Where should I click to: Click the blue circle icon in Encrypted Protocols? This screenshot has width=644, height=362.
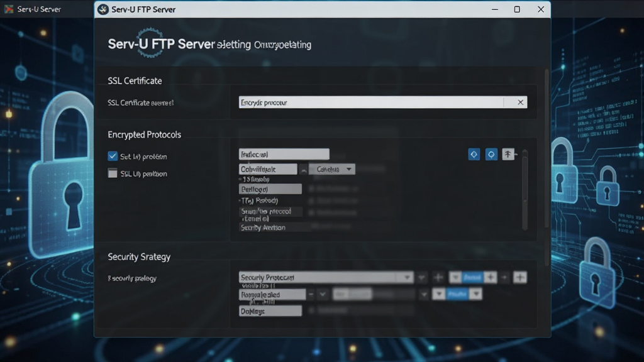pyautogui.click(x=491, y=155)
